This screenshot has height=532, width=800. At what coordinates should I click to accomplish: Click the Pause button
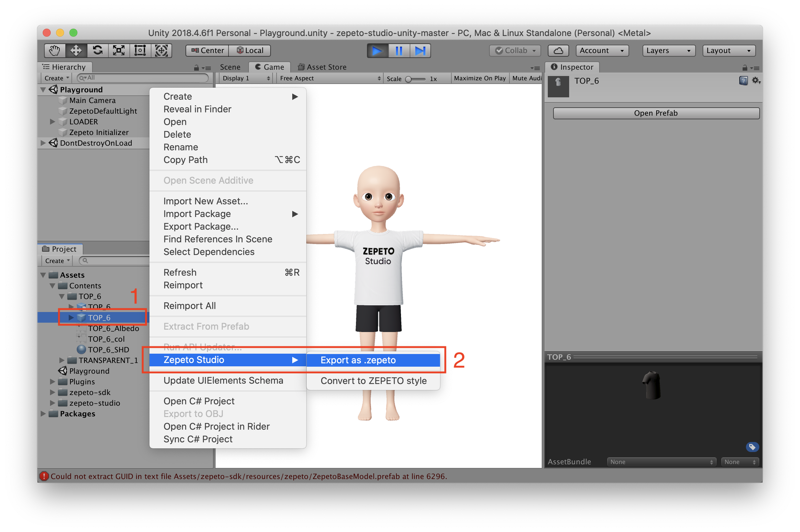click(399, 51)
